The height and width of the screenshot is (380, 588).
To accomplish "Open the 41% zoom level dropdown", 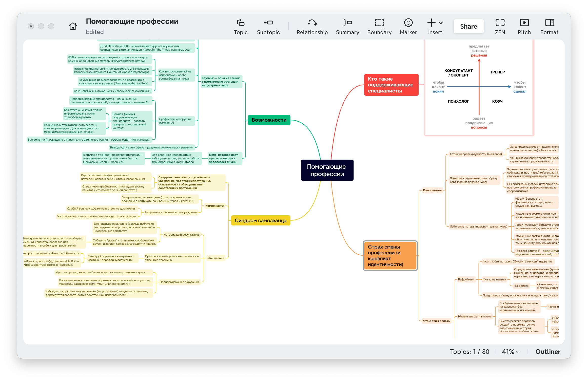I will click(511, 352).
